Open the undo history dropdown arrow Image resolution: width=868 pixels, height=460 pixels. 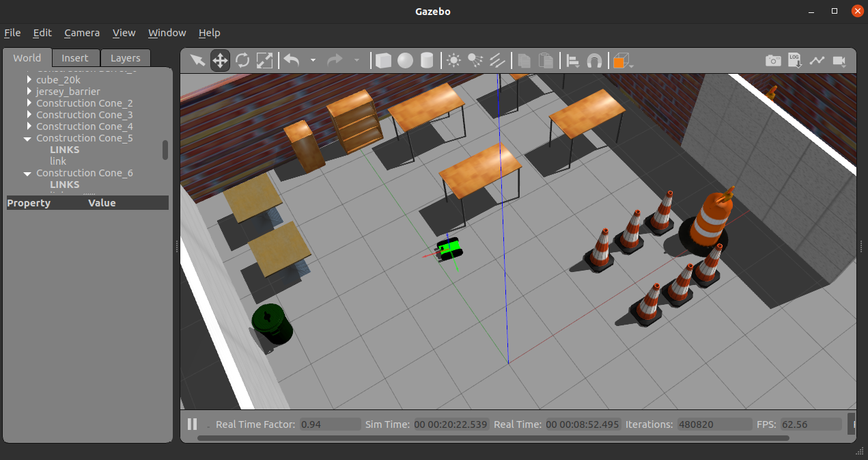pyautogui.click(x=313, y=60)
